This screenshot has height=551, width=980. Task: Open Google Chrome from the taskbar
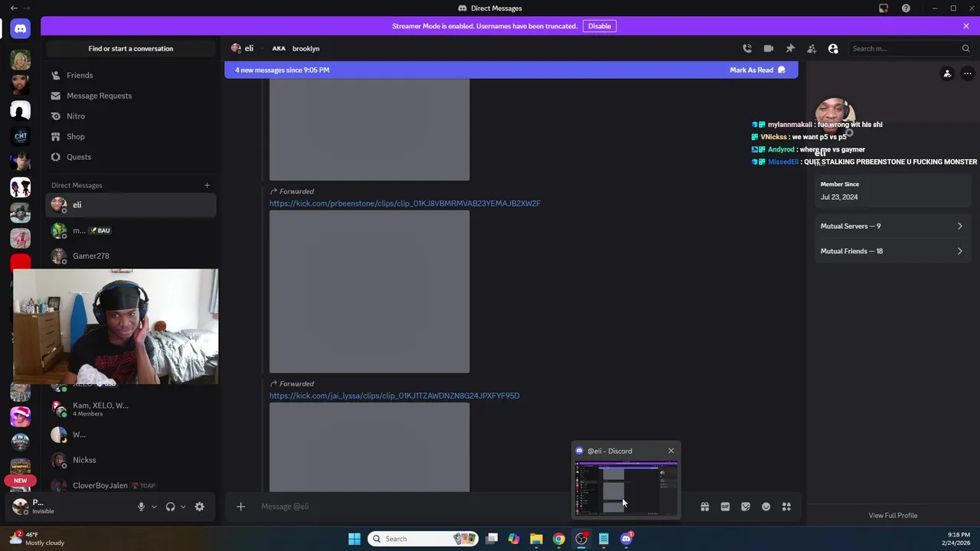(x=559, y=539)
